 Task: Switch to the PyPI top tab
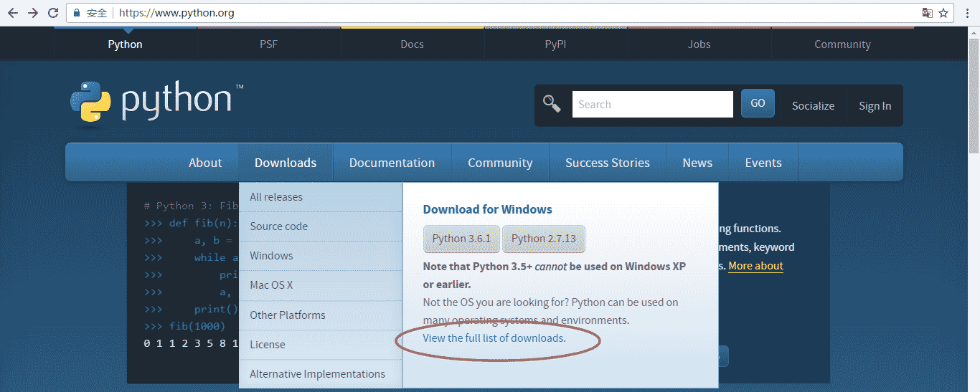pyautogui.click(x=556, y=44)
